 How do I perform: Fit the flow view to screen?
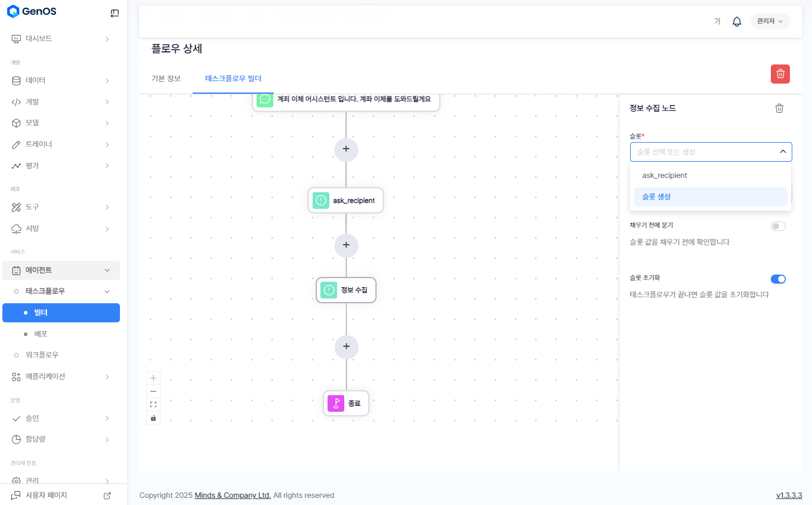pos(153,405)
